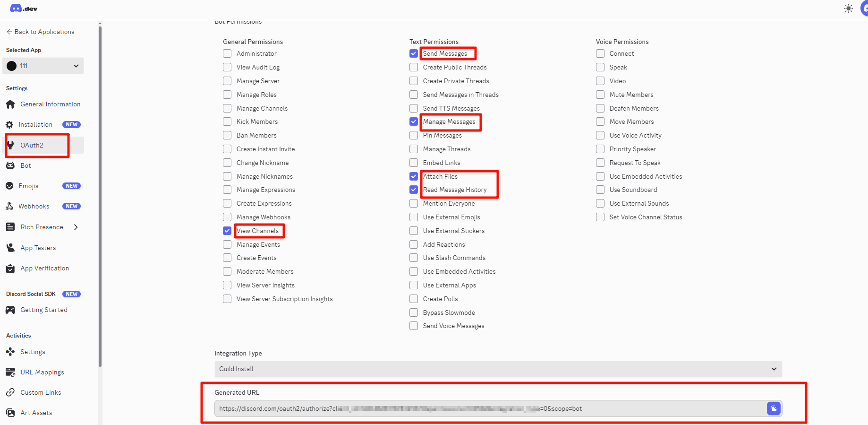Check the Mention Everyone checkbox
Screen dimensions: 868x425
(x=414, y=203)
